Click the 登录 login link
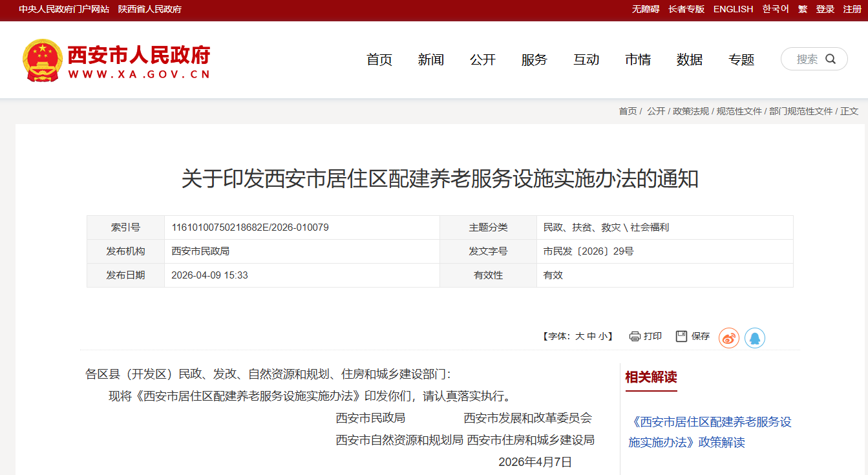Viewport: 868px width, 475px height. tap(825, 9)
